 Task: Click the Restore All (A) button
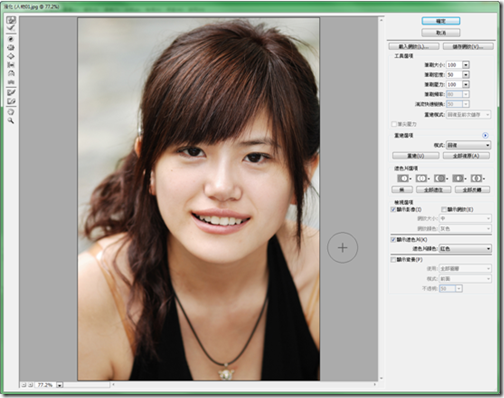click(x=466, y=156)
